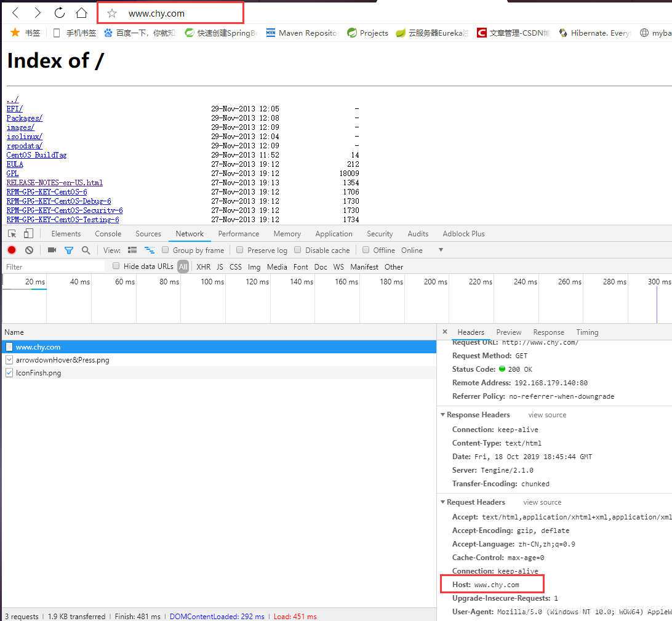Switch to the Response details tab
The image size is (672, 621).
(548, 332)
